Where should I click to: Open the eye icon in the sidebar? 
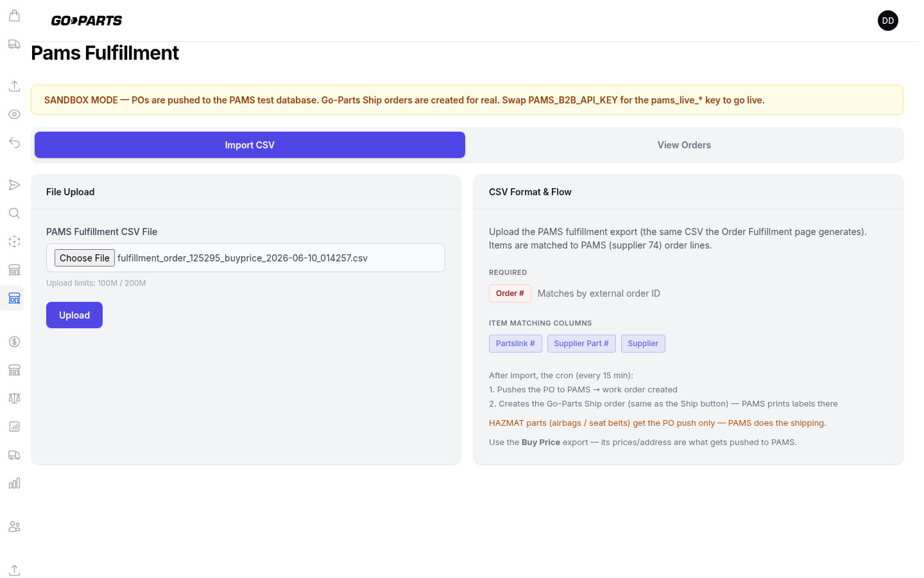pos(14,114)
